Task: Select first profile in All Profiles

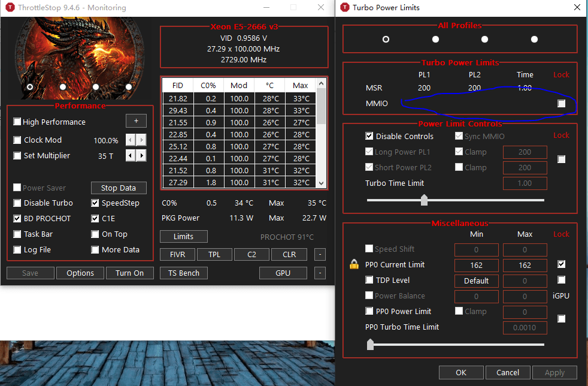Action: pos(386,39)
